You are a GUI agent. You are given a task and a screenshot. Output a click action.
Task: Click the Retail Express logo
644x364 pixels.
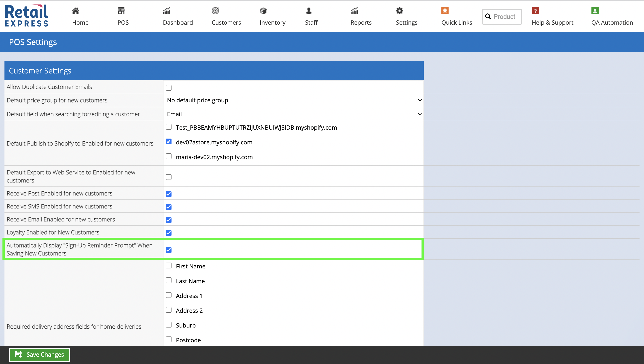click(x=27, y=15)
